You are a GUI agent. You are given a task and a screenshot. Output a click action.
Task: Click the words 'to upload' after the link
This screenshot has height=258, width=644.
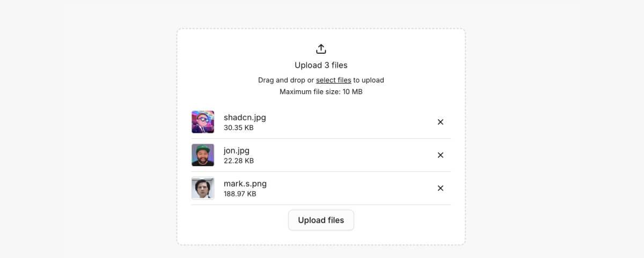click(369, 80)
